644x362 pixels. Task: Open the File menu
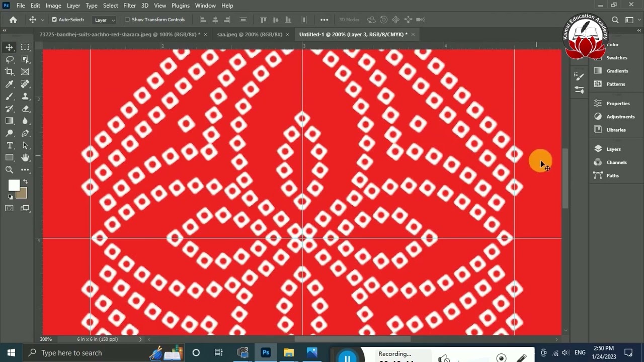pos(21,6)
